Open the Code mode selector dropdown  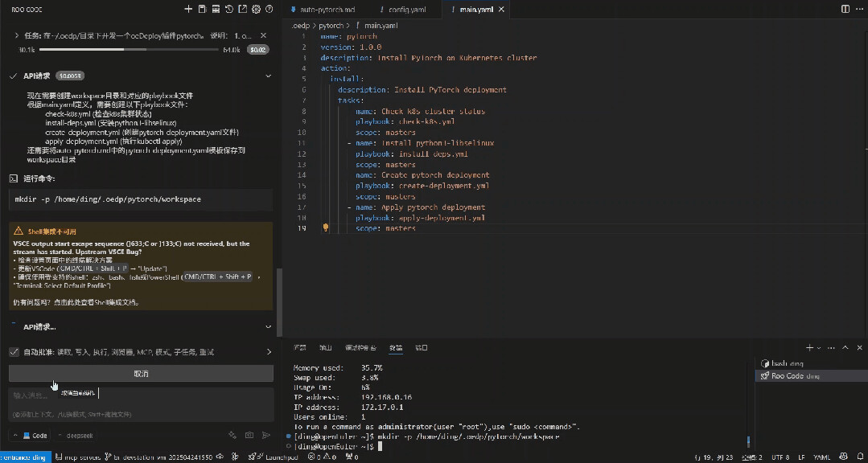click(31, 435)
